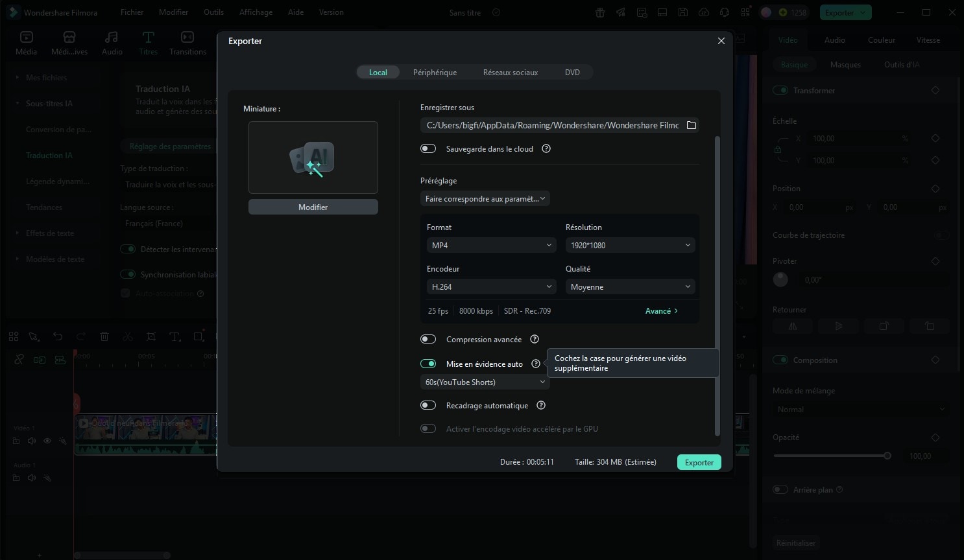Open the Titres panel in the main toolbar
The width and height of the screenshot is (964, 560).
pos(148,43)
